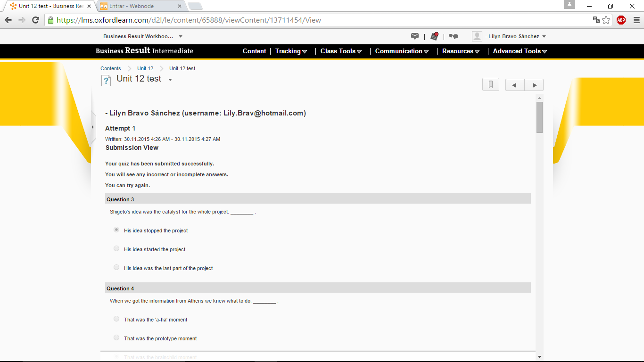Click the bookmark icon button
This screenshot has height=362, width=644.
click(x=491, y=85)
